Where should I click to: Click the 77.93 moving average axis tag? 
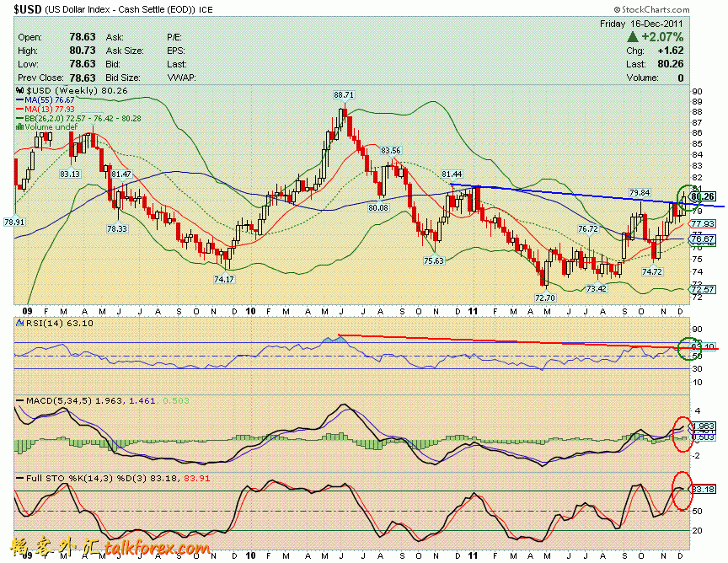coord(703,224)
